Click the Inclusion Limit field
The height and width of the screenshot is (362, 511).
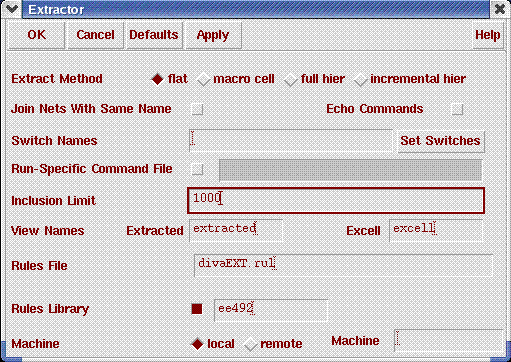coord(336,200)
